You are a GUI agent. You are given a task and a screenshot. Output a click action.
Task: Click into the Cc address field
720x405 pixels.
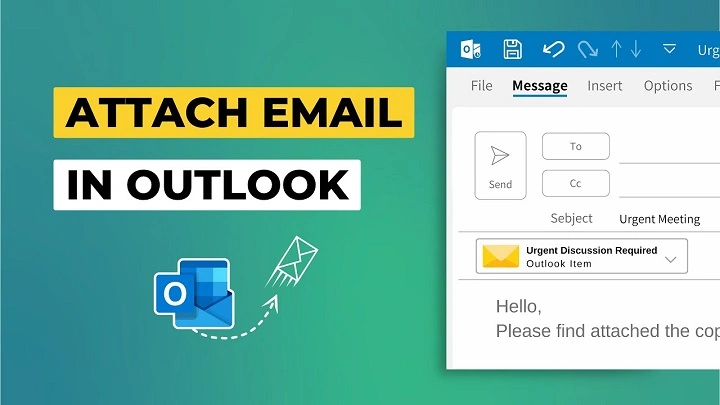pyautogui.click(x=669, y=184)
